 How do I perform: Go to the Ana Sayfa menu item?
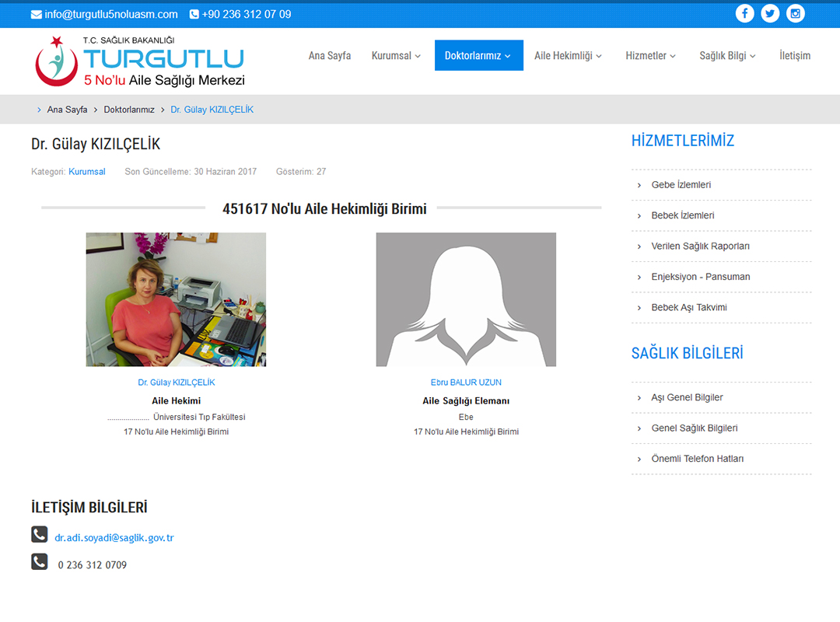click(x=330, y=55)
